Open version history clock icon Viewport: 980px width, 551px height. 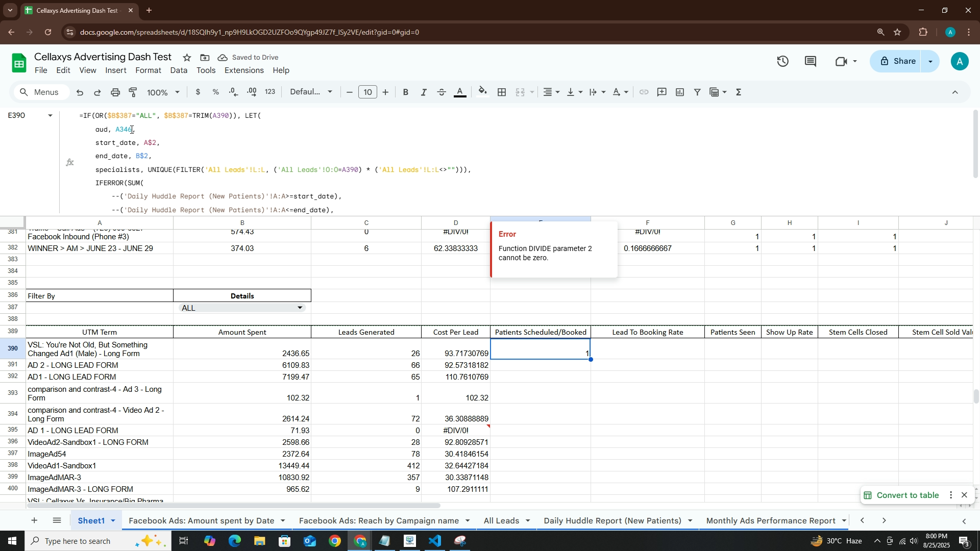783,62
